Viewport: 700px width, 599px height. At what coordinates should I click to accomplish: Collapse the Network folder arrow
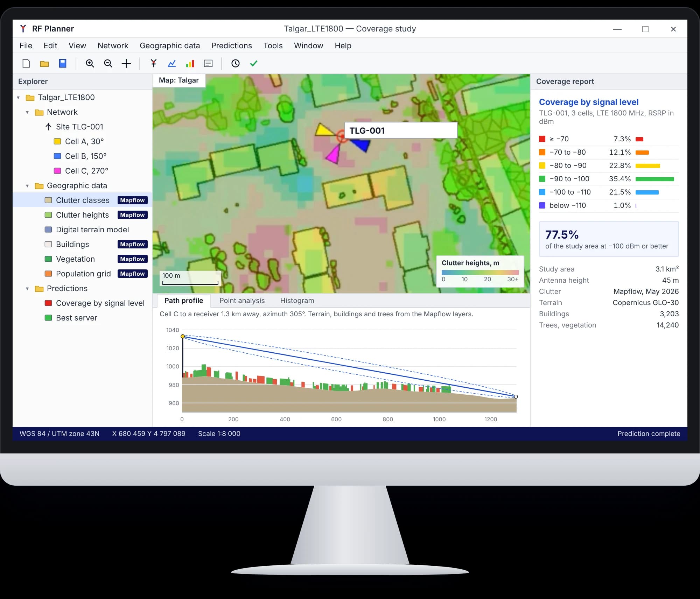click(x=27, y=112)
